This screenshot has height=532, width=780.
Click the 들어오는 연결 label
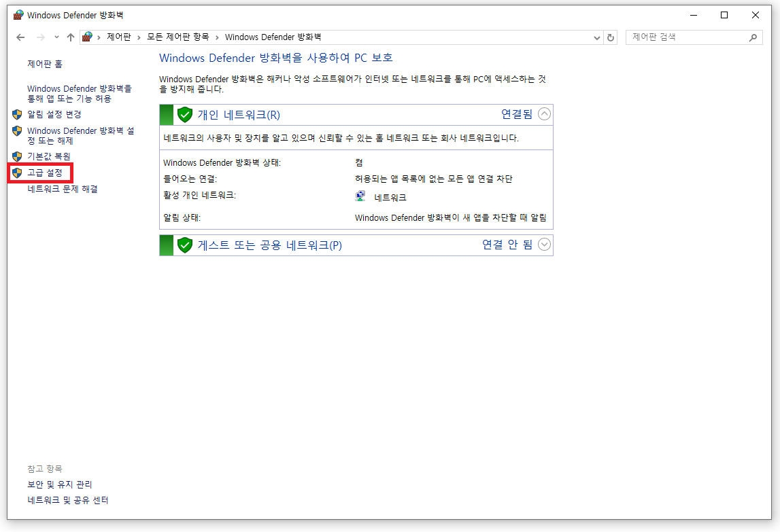[x=190, y=179]
